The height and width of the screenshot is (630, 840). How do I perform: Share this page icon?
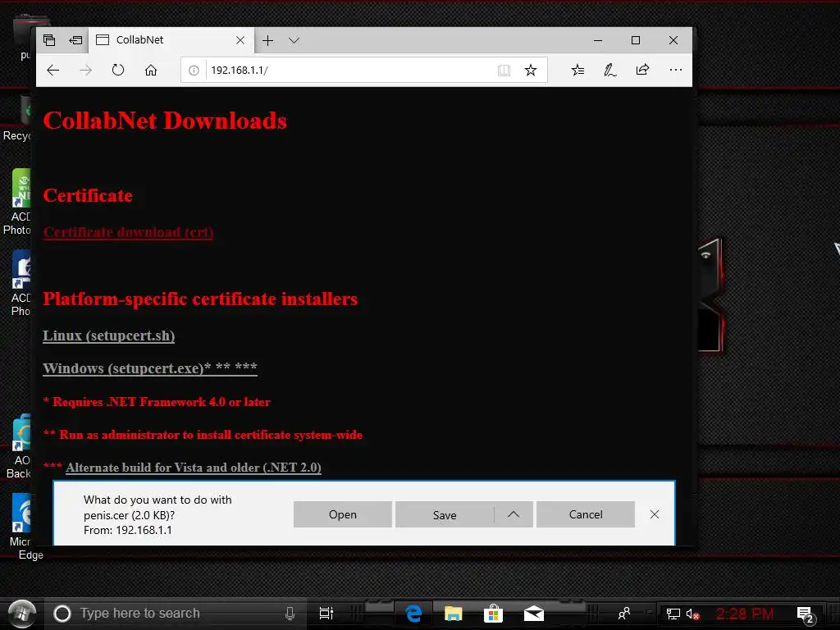tap(642, 70)
